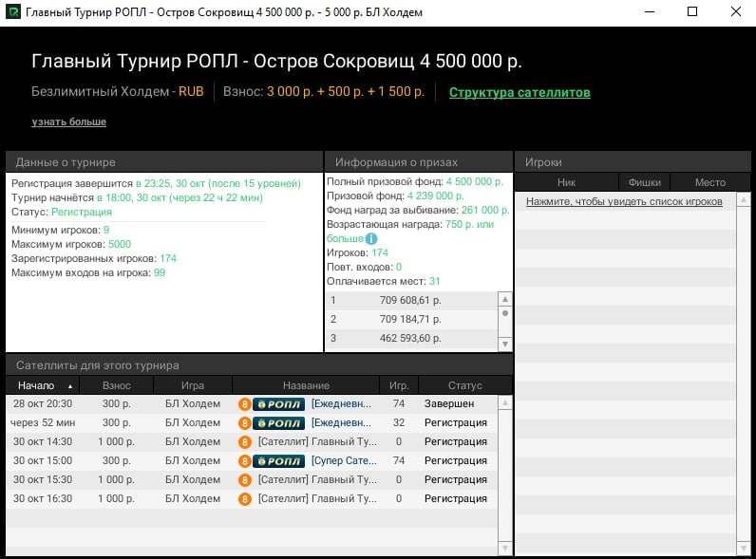This screenshot has width=756, height=559.
Task: Click the 'Ник' column header in players panel
Action: click(566, 182)
